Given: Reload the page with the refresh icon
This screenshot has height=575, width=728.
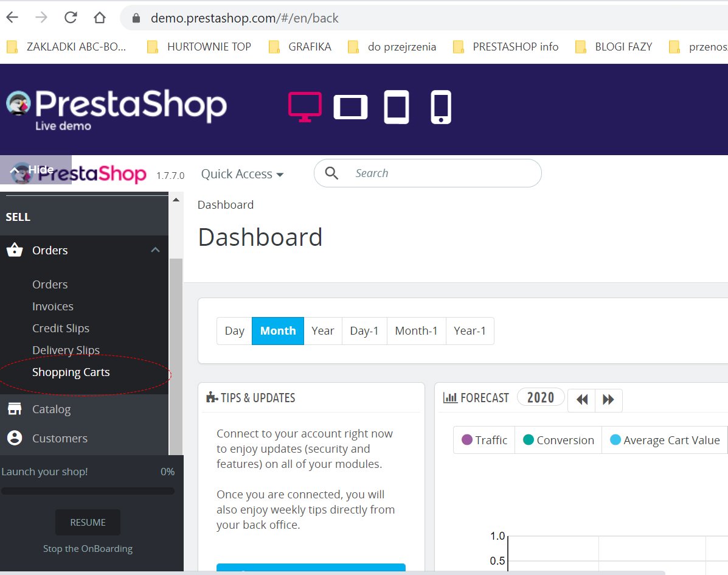Looking at the screenshot, I should coord(71,18).
